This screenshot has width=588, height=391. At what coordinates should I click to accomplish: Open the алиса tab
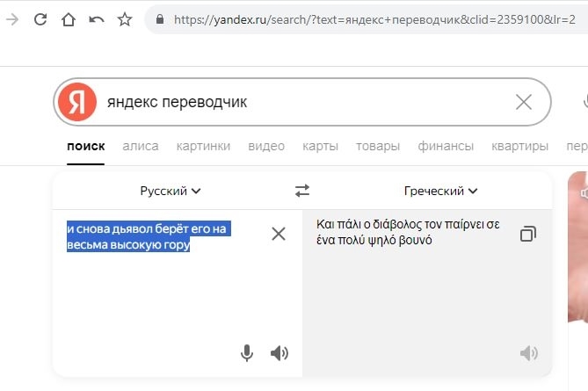tap(141, 146)
